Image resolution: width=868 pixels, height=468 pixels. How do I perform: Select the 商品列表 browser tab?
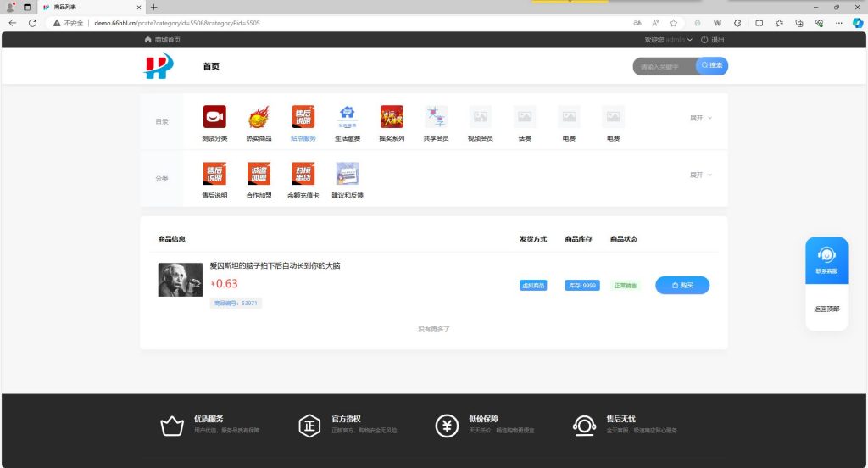click(92, 7)
